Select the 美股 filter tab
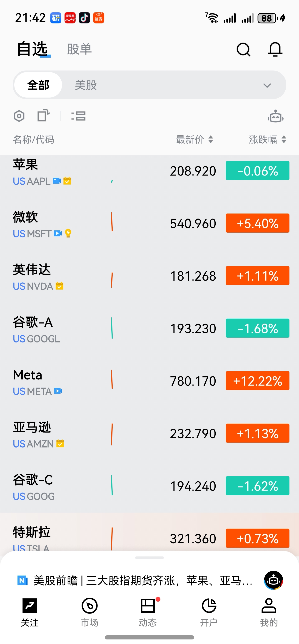Viewport: 299px width, 644px height. click(86, 85)
